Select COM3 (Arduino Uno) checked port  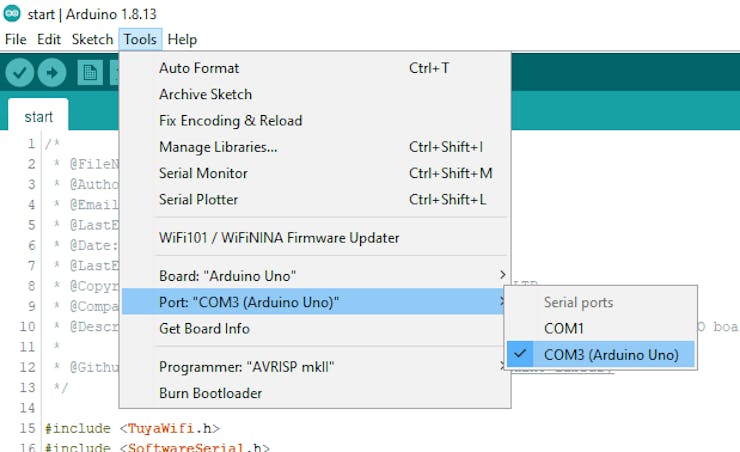coord(610,354)
